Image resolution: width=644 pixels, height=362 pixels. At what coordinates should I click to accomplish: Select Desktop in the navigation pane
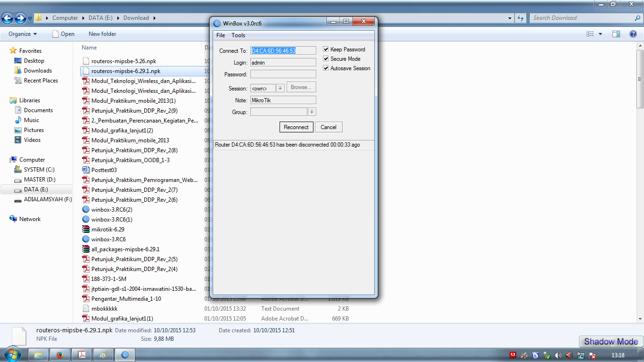[x=34, y=61]
